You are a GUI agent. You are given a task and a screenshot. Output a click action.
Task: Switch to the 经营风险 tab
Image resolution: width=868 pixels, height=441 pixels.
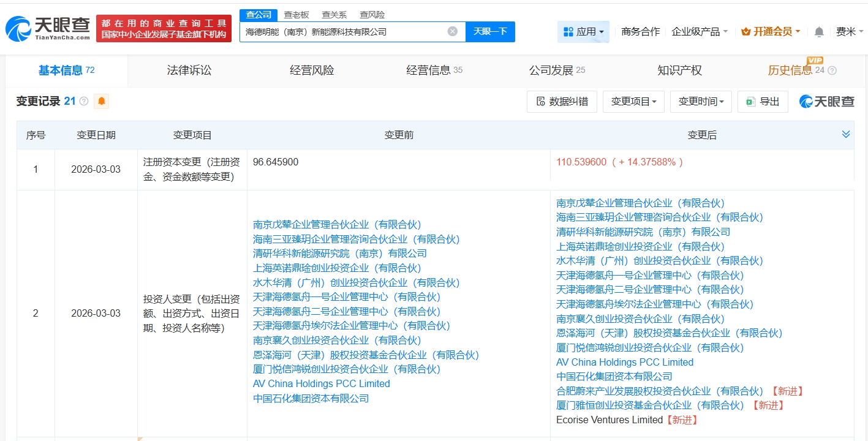pos(312,70)
